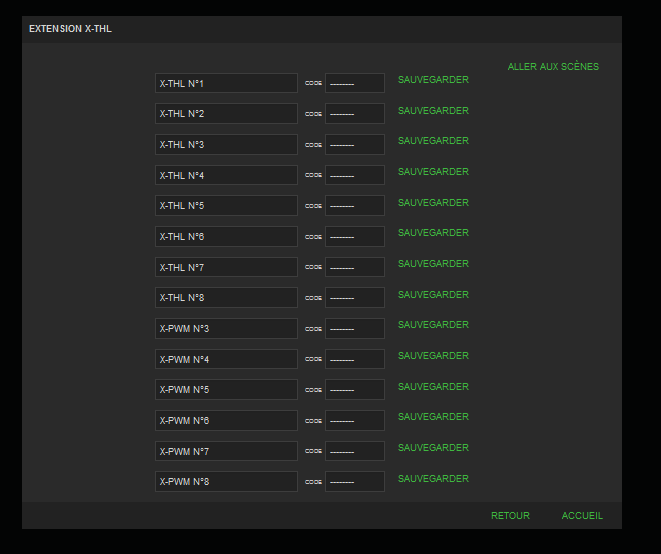The width and height of the screenshot is (661, 554).
Task: Select the code field for X-PWM N°7
Action: (x=355, y=451)
